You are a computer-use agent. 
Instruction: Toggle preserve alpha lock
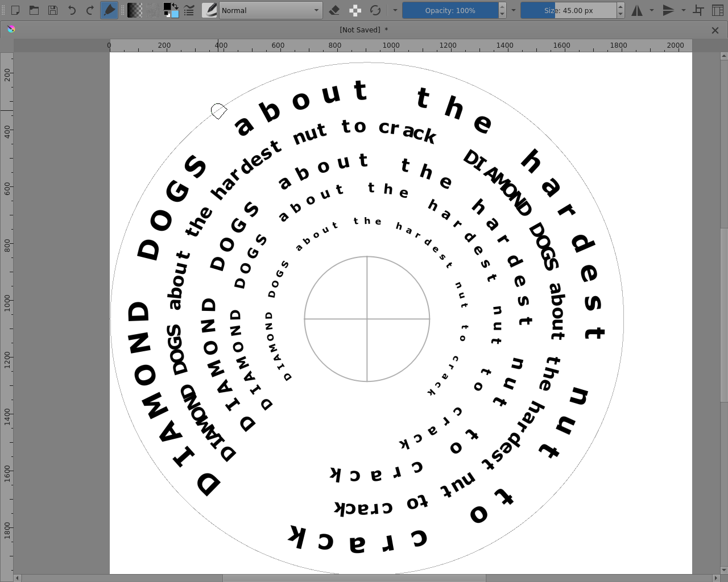[355, 10]
